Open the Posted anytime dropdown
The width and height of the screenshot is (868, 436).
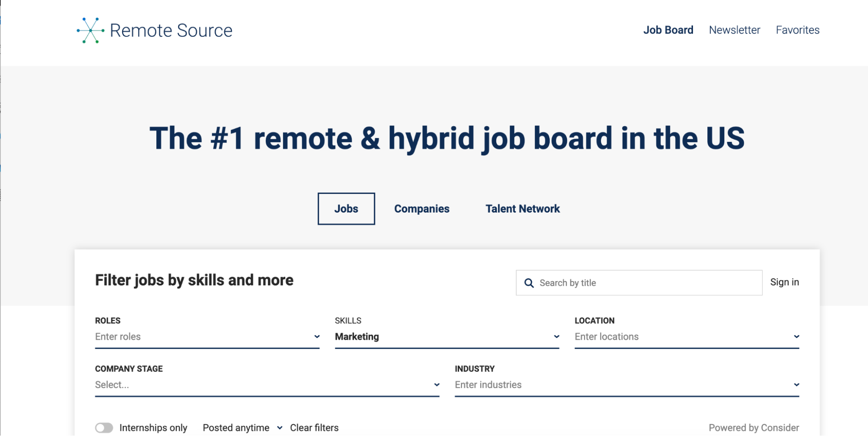(x=242, y=428)
